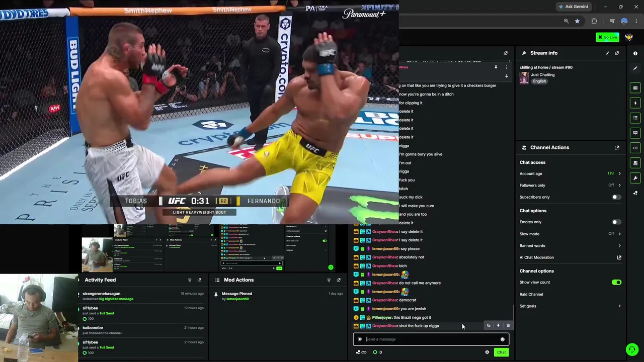The width and height of the screenshot is (644, 362).
Task: Click the pin icon on the pinned chat message
Action: click(496, 67)
